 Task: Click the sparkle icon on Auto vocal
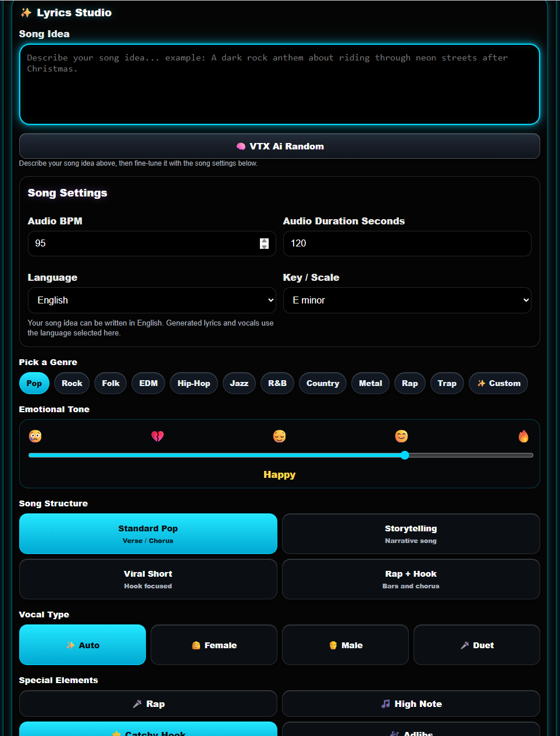70,645
